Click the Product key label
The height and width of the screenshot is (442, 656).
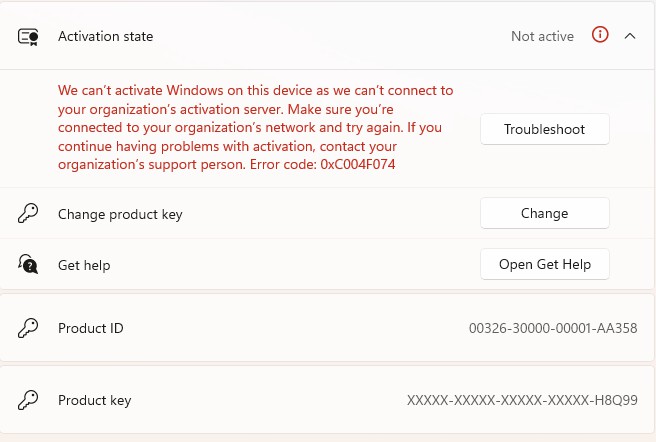(95, 401)
